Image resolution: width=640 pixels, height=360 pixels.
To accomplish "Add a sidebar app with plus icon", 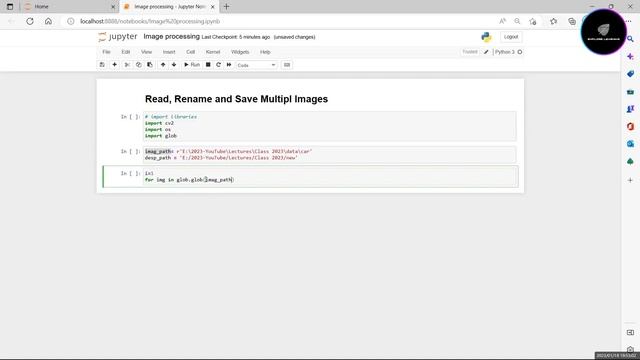I will [630, 180].
